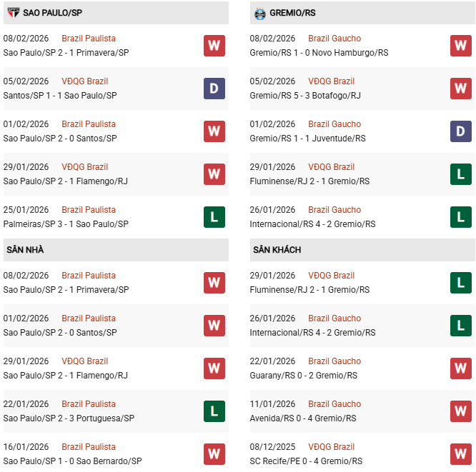Click the Sao Paulo/SP club crest
This screenshot has width=476, height=472.
click(13, 13)
